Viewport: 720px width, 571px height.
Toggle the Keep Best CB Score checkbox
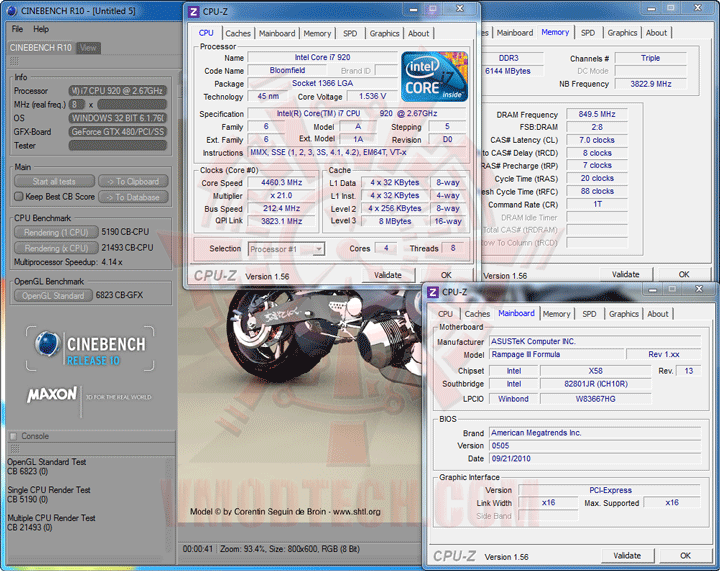click(18, 196)
